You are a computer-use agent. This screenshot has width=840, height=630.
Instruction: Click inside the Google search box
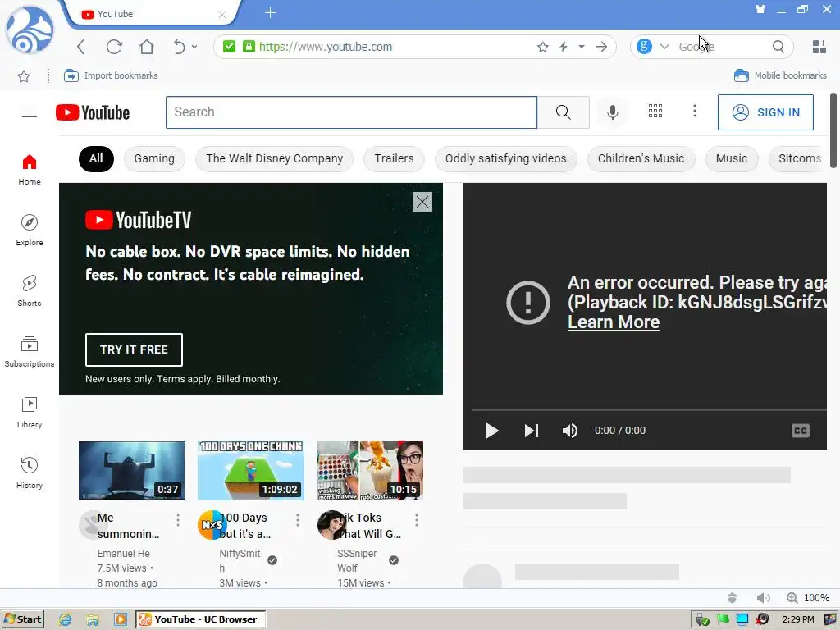pyautogui.click(x=722, y=47)
